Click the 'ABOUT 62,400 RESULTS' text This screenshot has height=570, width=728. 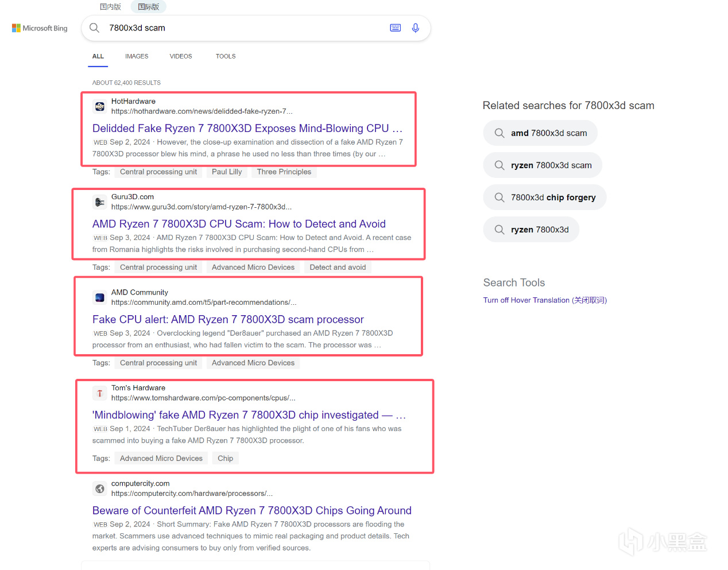click(126, 83)
